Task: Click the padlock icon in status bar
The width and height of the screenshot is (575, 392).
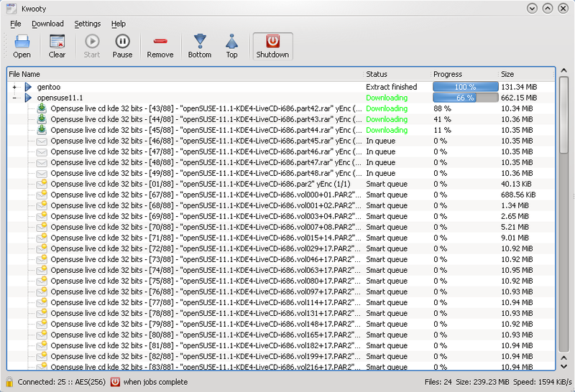Action: pos(9,382)
